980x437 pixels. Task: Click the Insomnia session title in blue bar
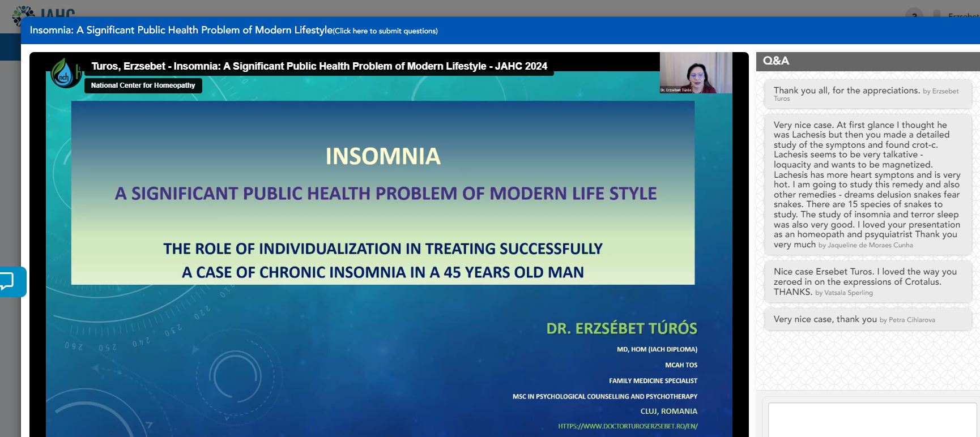tap(181, 31)
